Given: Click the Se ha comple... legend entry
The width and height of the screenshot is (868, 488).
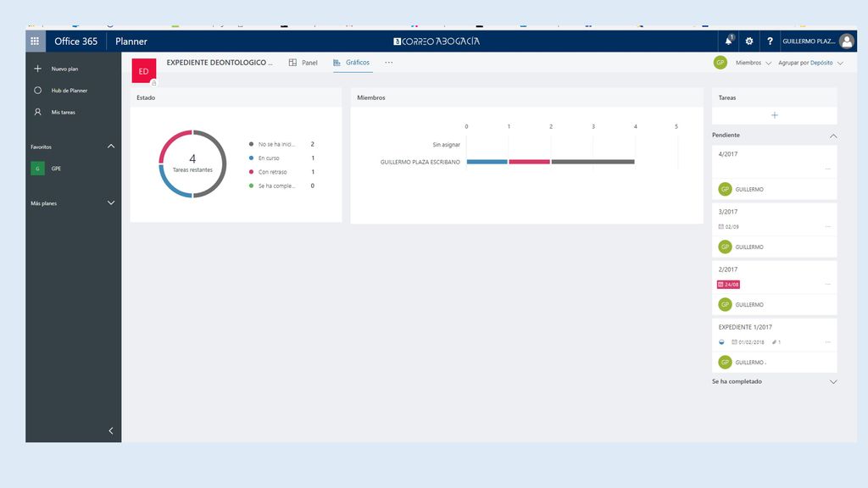Looking at the screenshot, I should (x=281, y=186).
